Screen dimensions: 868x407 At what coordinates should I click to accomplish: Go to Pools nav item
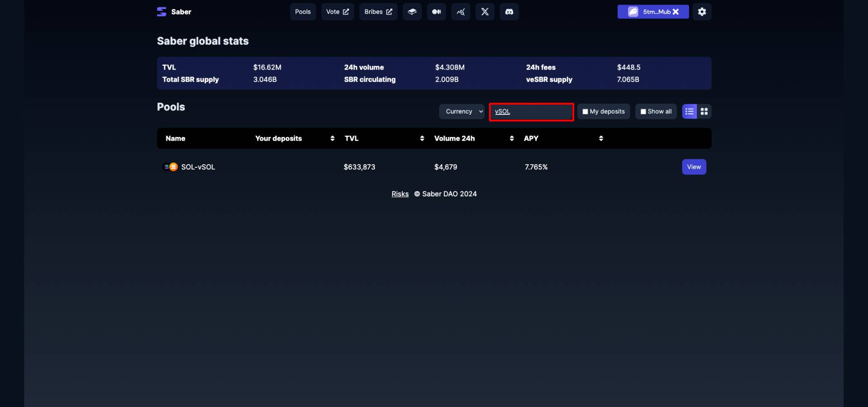pos(303,12)
